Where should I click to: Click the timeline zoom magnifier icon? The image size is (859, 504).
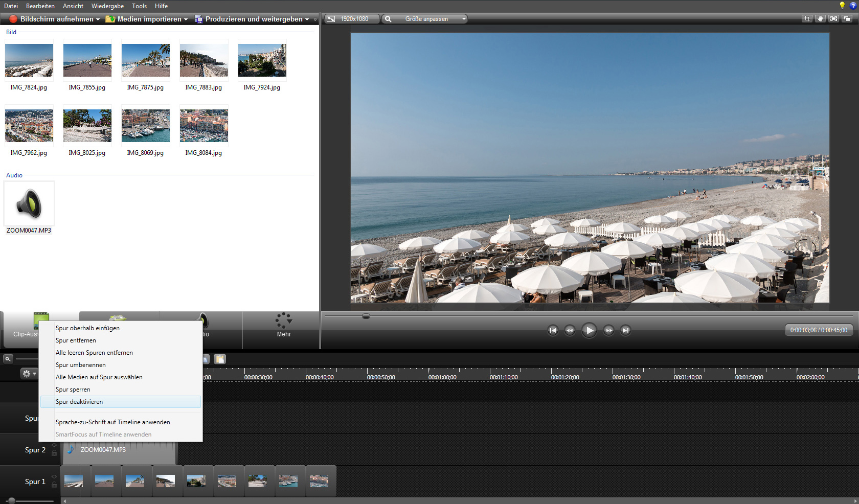click(x=8, y=359)
